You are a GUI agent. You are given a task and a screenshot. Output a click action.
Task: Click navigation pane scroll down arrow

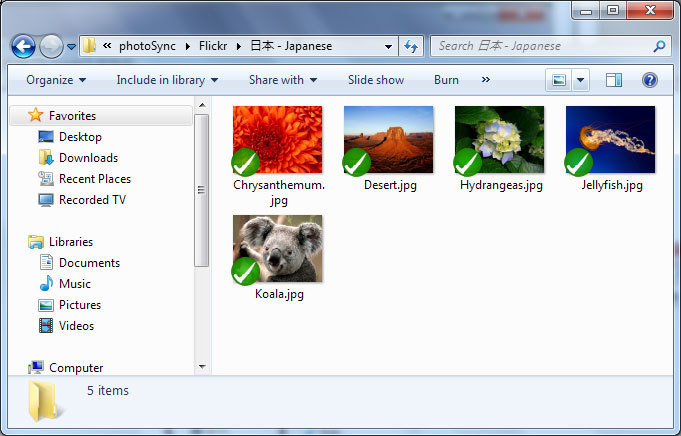pos(202,367)
